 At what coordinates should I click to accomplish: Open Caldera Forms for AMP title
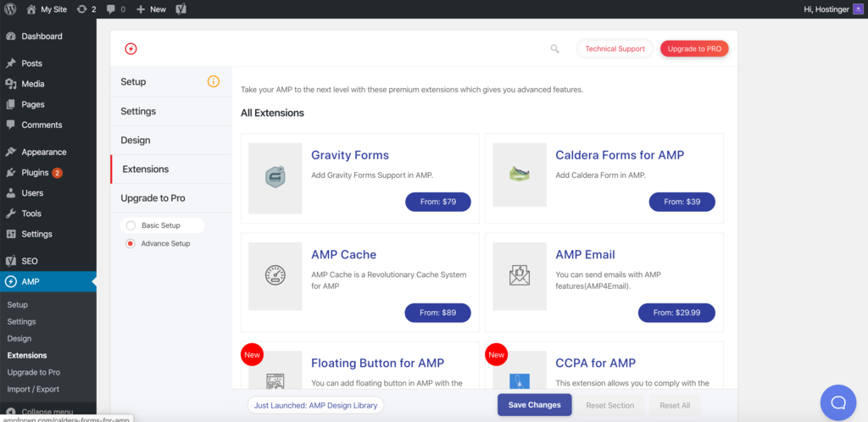pyautogui.click(x=620, y=155)
